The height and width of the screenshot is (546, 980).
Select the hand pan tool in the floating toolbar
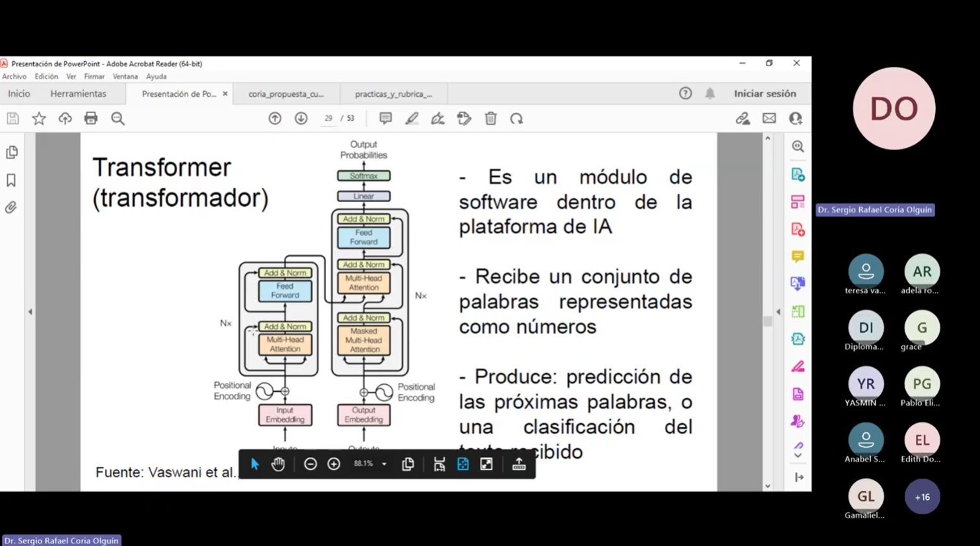pyautogui.click(x=278, y=464)
